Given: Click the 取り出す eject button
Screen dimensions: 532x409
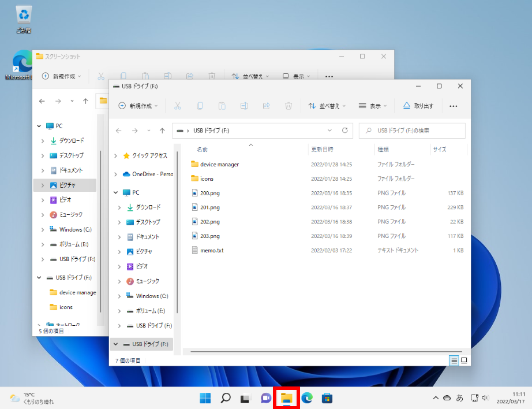Looking at the screenshot, I should (x=418, y=106).
